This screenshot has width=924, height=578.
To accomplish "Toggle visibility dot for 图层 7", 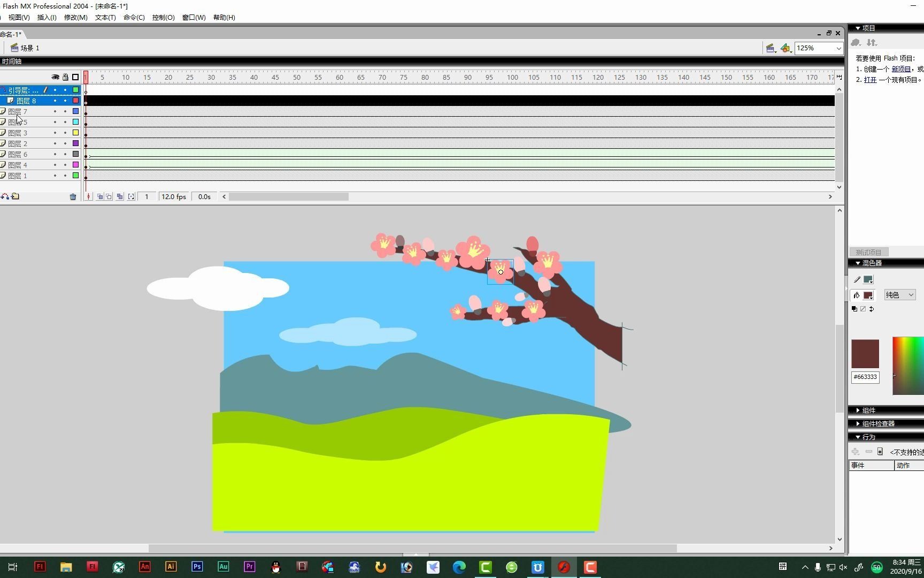I will 55,111.
